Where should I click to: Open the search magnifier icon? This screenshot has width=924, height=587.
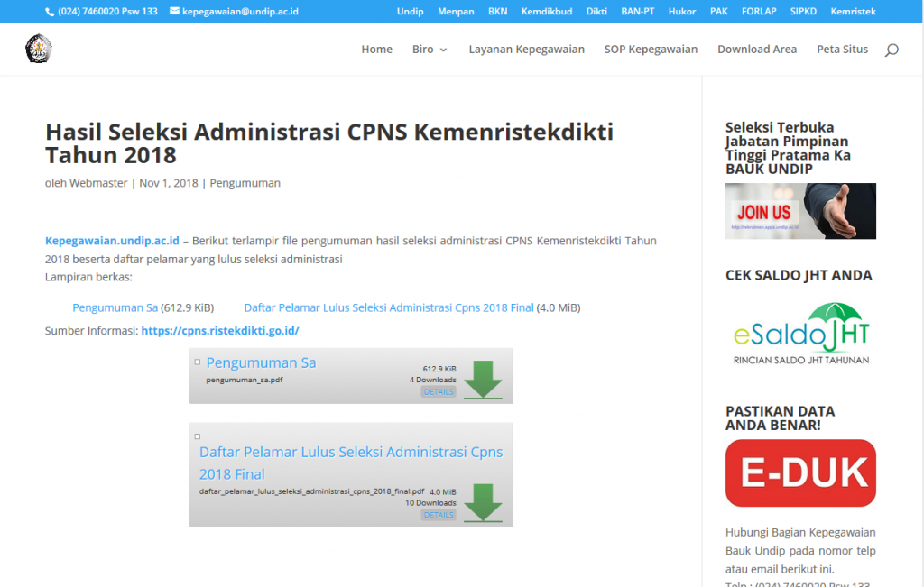tap(892, 50)
